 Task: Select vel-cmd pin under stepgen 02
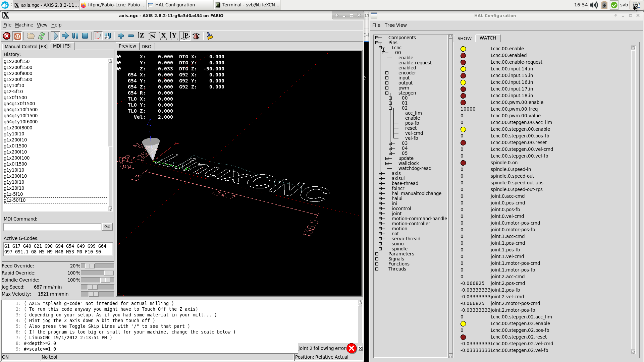[x=414, y=133]
